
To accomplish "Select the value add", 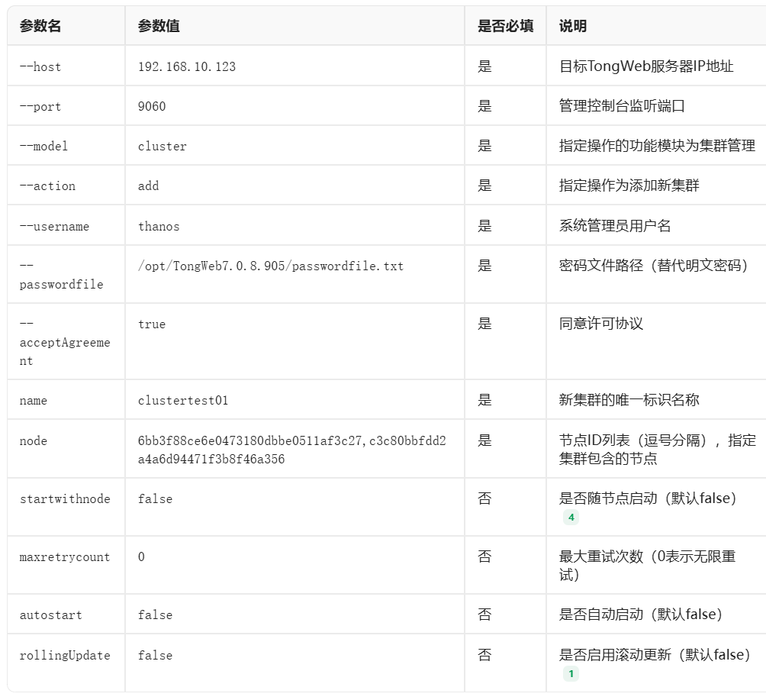I will [x=149, y=185].
